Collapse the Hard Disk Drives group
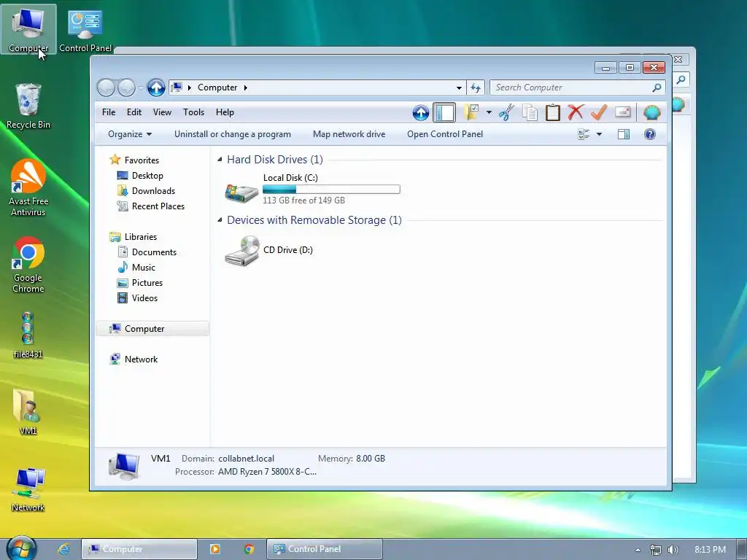The height and width of the screenshot is (560, 747). (x=220, y=160)
